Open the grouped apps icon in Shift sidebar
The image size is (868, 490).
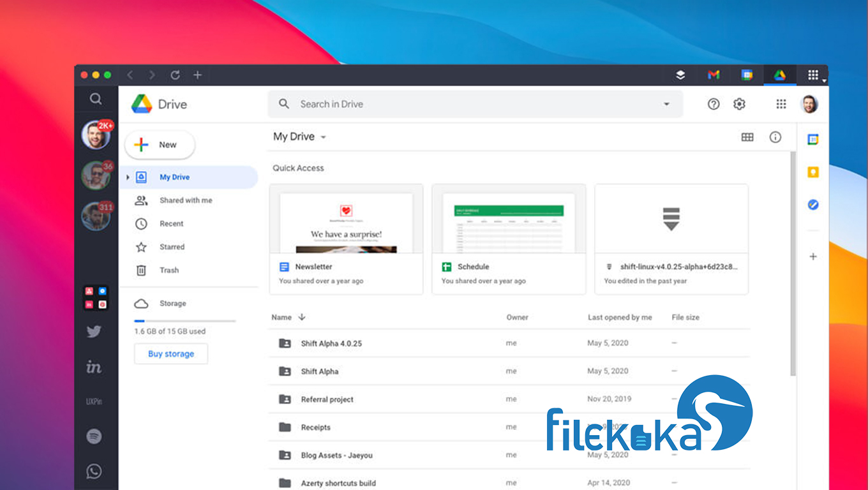[96, 298]
